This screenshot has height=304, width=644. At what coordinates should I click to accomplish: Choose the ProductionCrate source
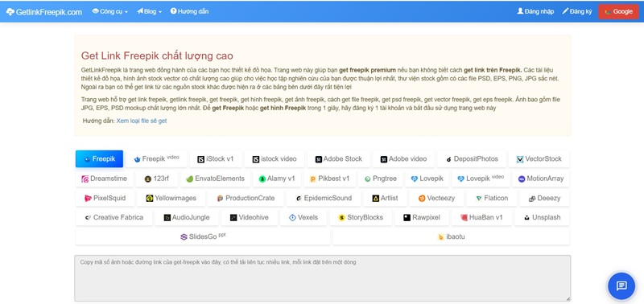[x=246, y=198]
